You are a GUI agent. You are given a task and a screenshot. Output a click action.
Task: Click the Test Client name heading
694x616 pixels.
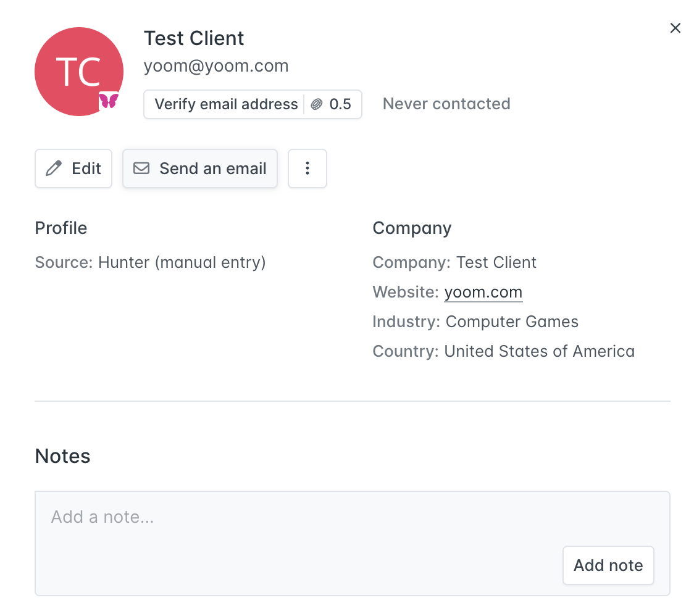pyautogui.click(x=194, y=38)
